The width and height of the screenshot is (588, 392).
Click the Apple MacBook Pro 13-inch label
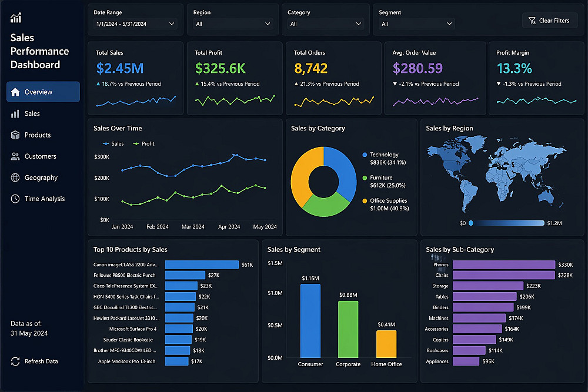[x=127, y=361]
